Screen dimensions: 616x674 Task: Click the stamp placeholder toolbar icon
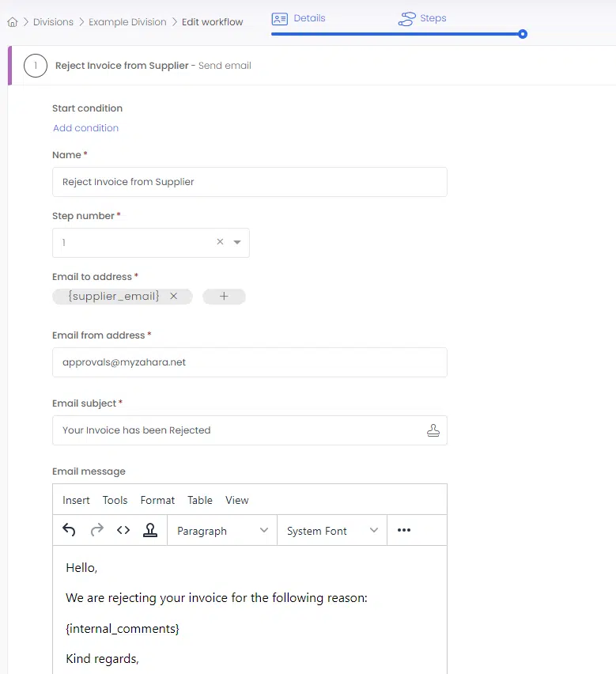tap(150, 530)
